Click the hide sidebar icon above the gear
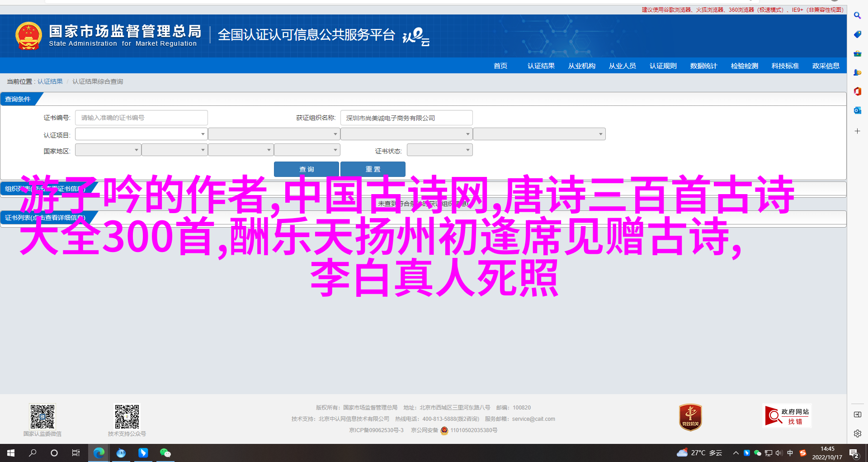The width and height of the screenshot is (868, 462). pyautogui.click(x=857, y=414)
